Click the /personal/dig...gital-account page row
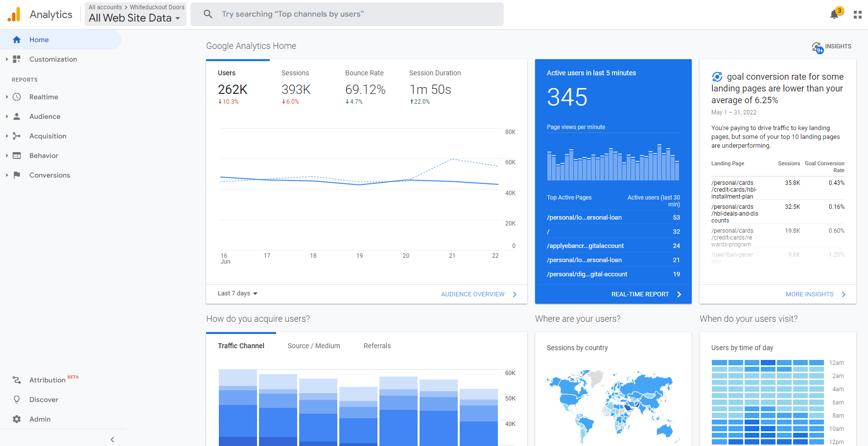The height and width of the screenshot is (446, 868). click(x=613, y=274)
